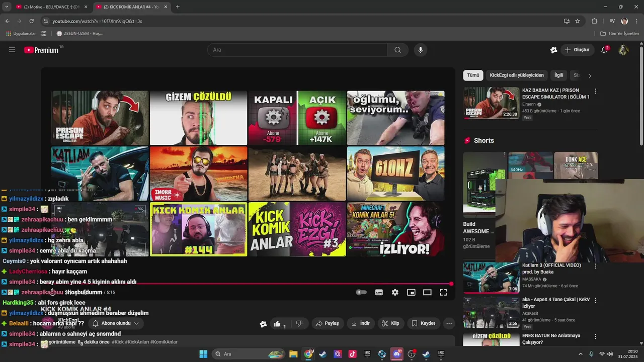Image resolution: width=644 pixels, height=362 pixels.
Task: Open the Chrome extensions puzzle icon
Action: 594,21
